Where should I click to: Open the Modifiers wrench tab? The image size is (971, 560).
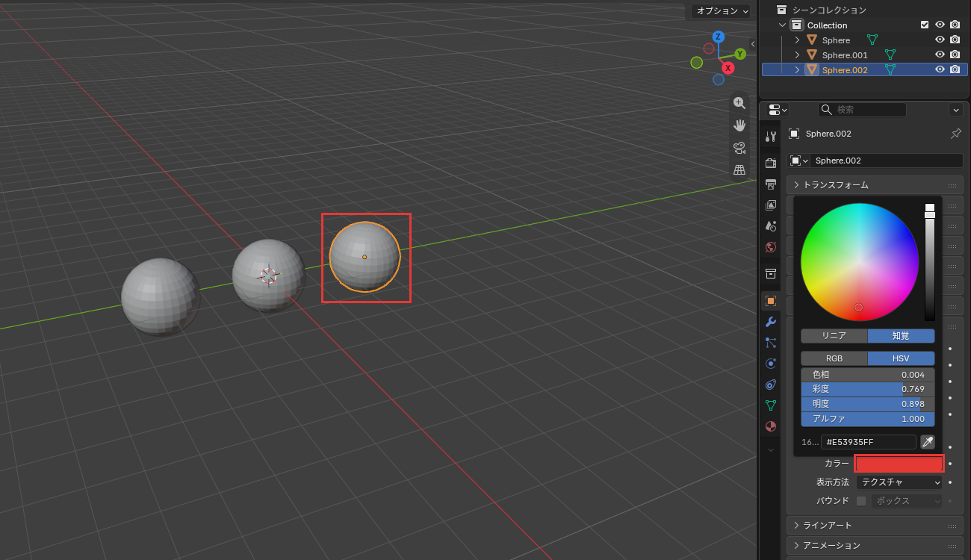click(771, 322)
